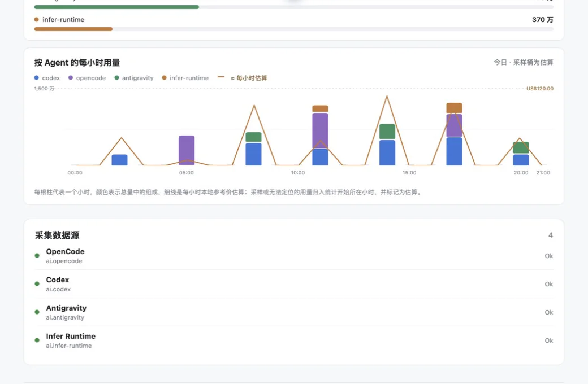Click the infer-runtime legend dot in chart legend

point(164,77)
